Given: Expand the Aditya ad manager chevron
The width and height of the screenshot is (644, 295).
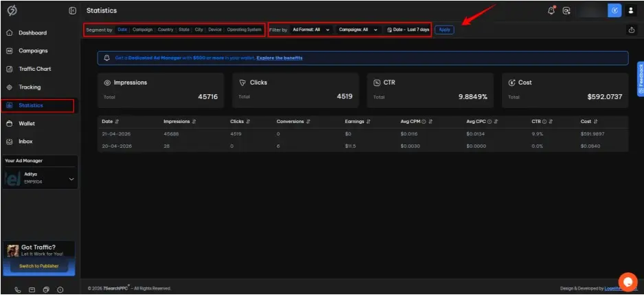Looking at the screenshot, I should click(71, 179).
